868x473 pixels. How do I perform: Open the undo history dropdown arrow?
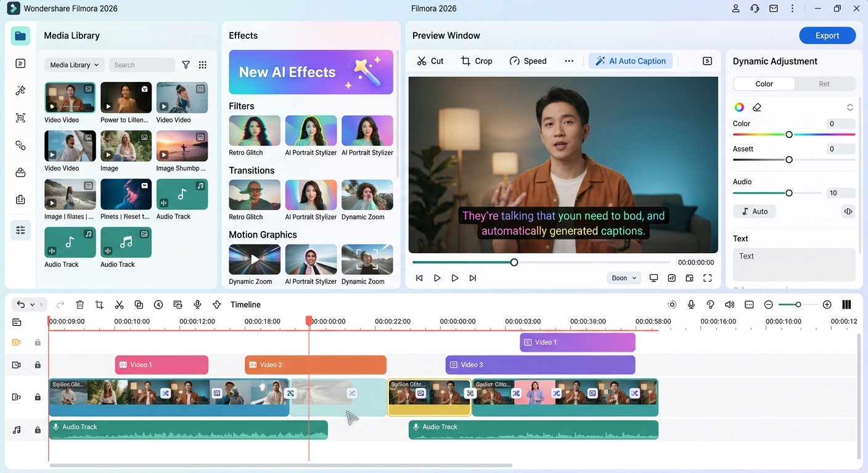point(33,305)
